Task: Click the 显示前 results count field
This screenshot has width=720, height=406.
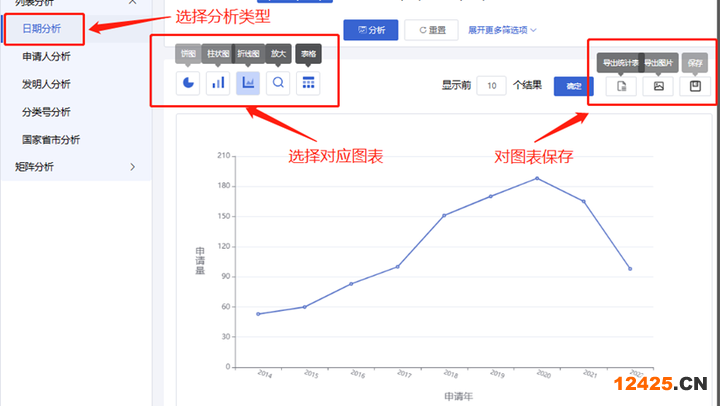Action: [x=491, y=86]
